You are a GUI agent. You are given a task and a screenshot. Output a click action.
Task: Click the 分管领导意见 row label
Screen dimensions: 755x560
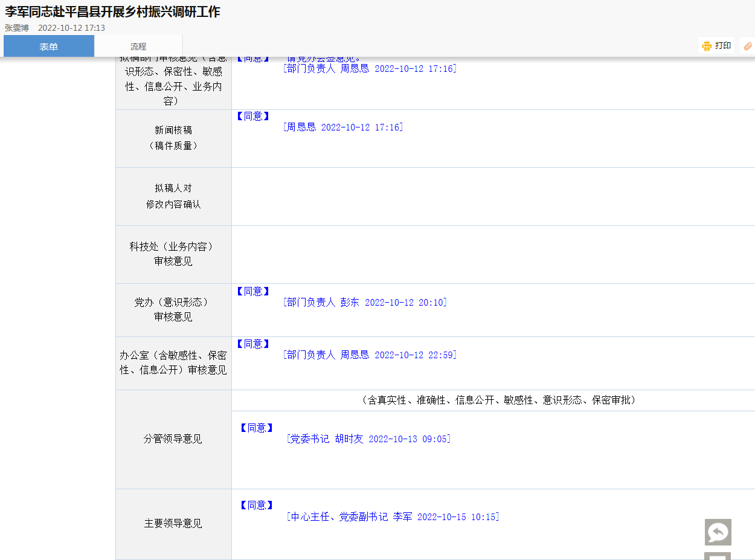[173, 439]
